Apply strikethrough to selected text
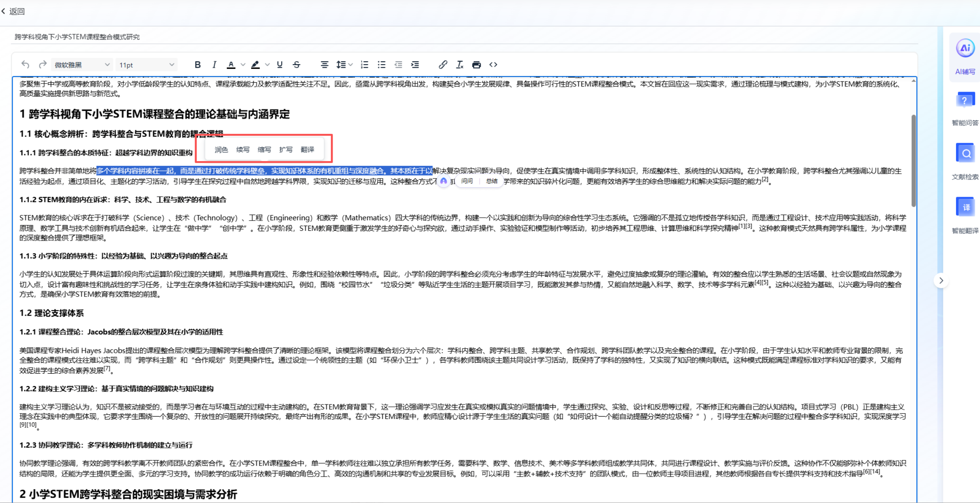 coord(297,64)
